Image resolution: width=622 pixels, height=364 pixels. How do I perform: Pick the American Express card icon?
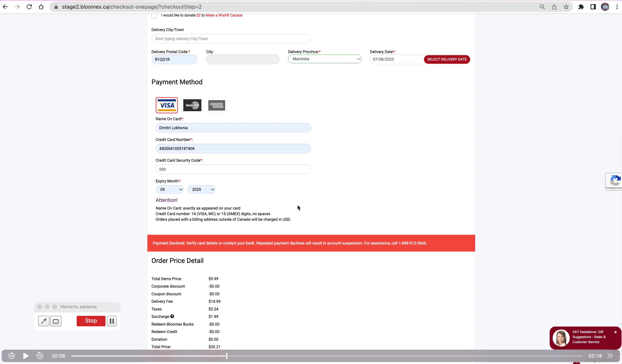point(217,105)
